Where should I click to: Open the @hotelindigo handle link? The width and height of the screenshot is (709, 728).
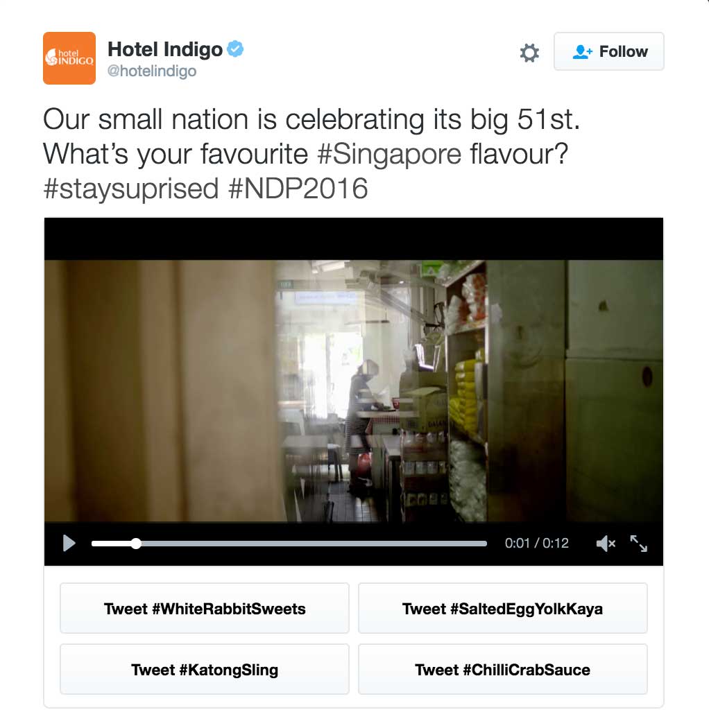tap(152, 71)
